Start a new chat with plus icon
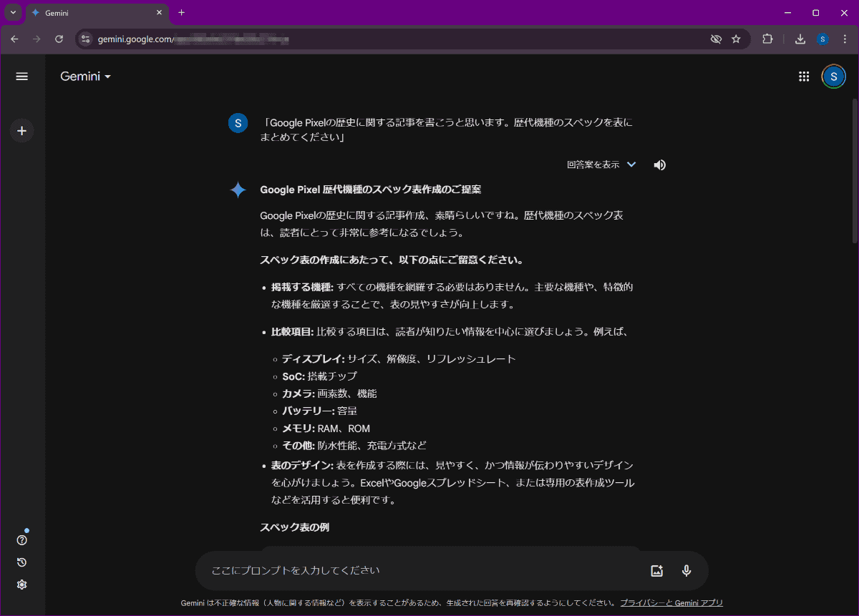The height and width of the screenshot is (616, 859). (21, 130)
